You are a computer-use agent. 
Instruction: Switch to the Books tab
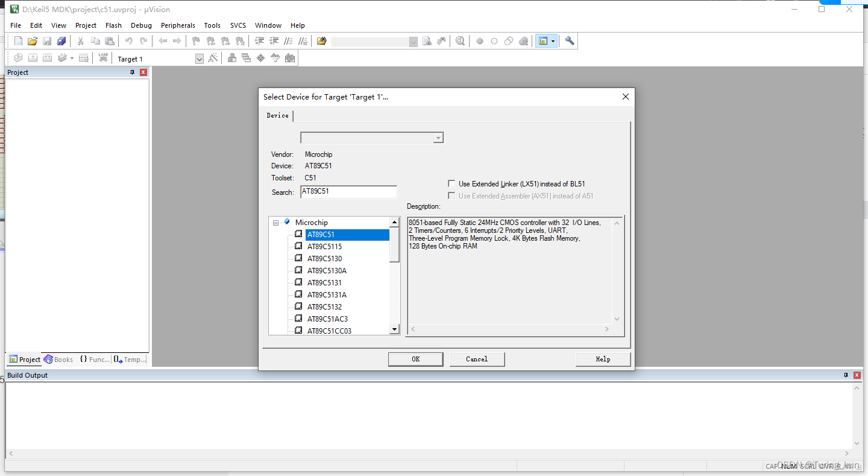click(x=58, y=360)
